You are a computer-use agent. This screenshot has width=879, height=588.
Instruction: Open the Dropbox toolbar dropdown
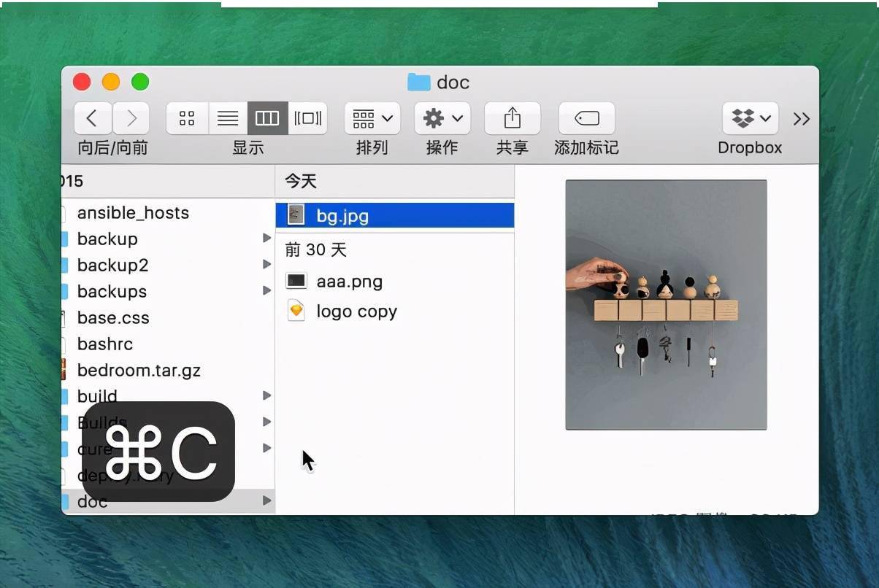[751, 118]
